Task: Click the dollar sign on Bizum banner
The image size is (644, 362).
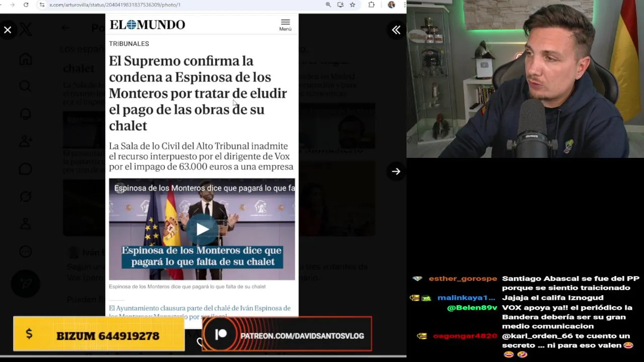Action: pos(29,334)
